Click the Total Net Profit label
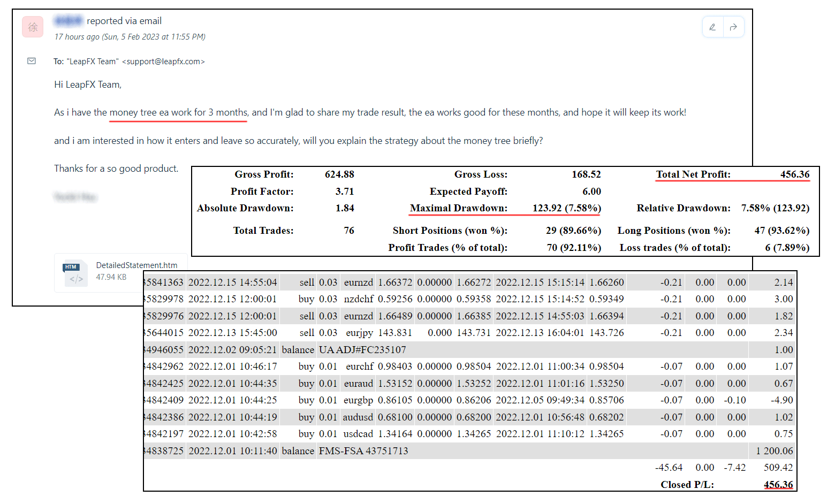835x504 pixels. pyautogui.click(x=693, y=174)
